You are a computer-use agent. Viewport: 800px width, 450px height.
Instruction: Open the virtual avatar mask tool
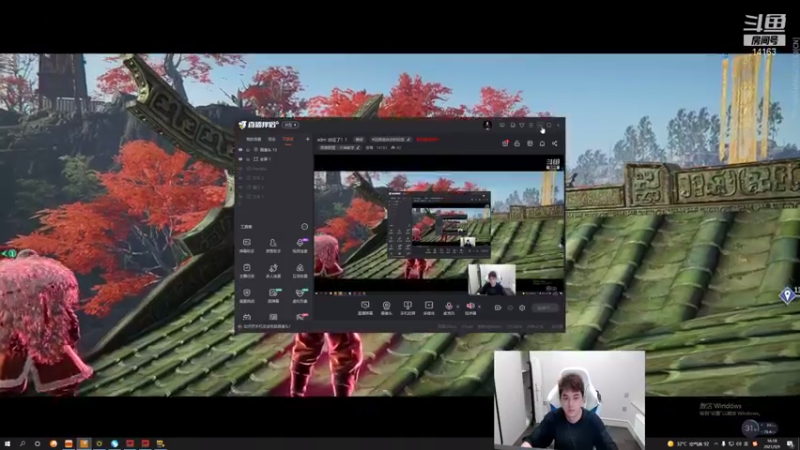tap(300, 295)
